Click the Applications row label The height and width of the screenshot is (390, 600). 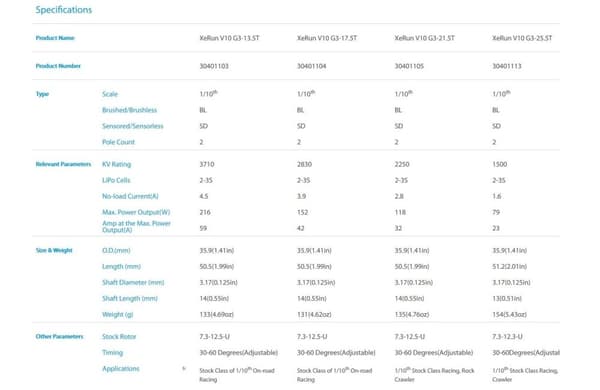tap(121, 369)
